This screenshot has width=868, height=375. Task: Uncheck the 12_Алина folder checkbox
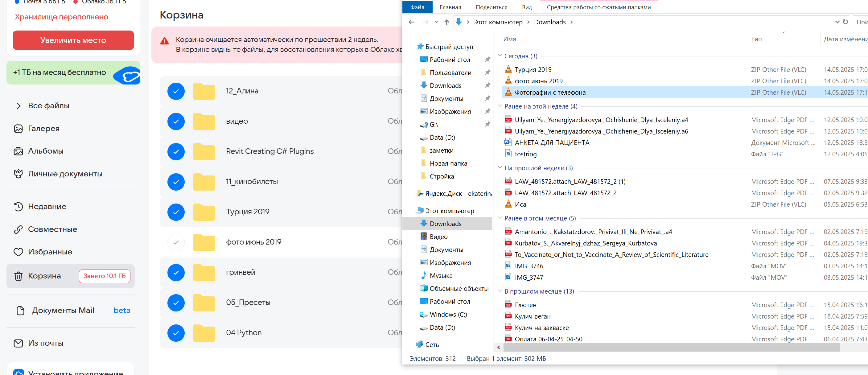click(x=176, y=91)
